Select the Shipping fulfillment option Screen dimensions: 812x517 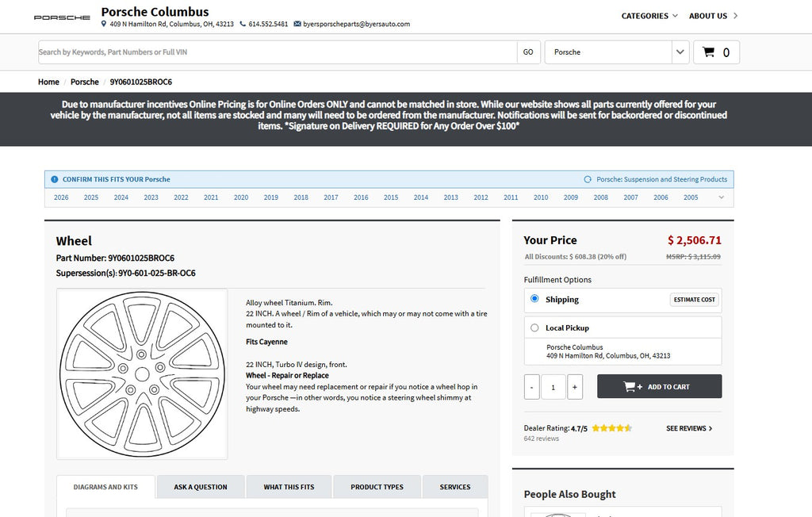click(534, 299)
